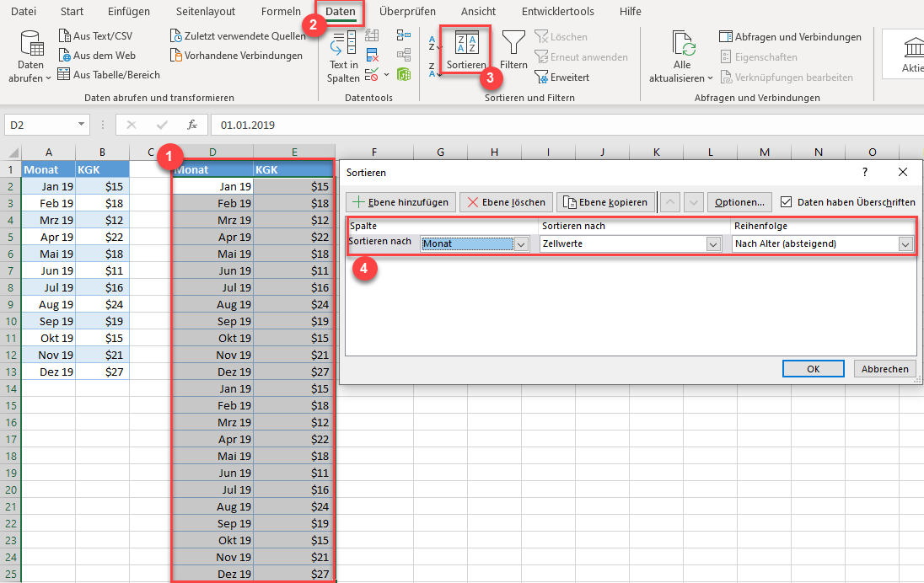The height and width of the screenshot is (583, 924).
Task: Switch to the Start tab
Action: tap(72, 11)
